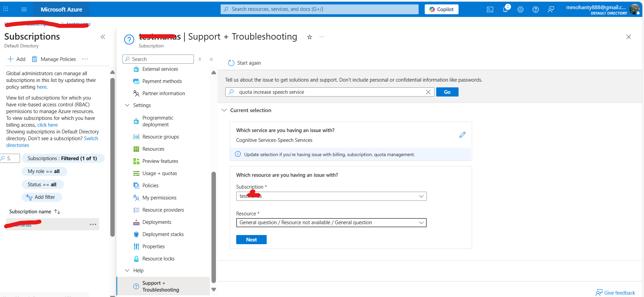Click Start again
The height and width of the screenshot is (297, 644).
pyautogui.click(x=244, y=63)
